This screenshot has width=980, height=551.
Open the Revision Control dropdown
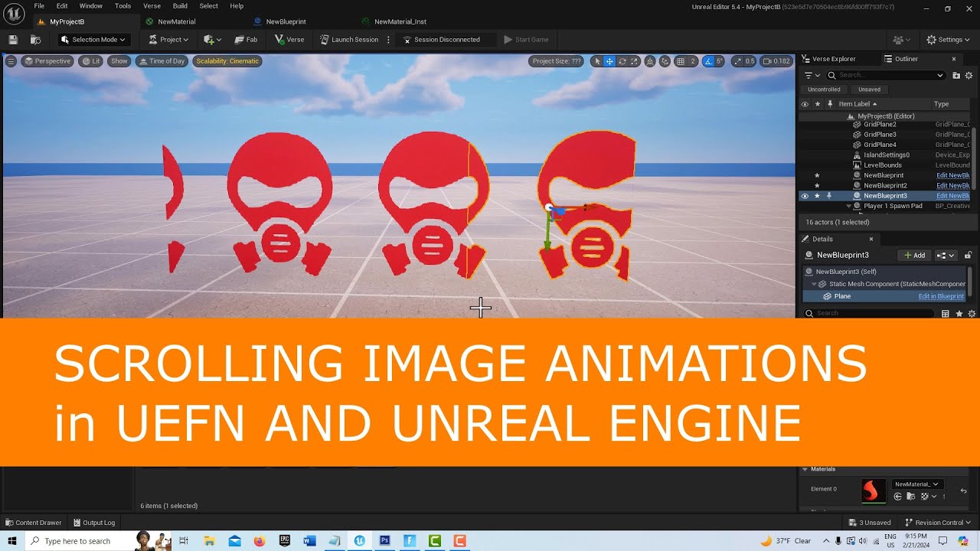tap(938, 523)
